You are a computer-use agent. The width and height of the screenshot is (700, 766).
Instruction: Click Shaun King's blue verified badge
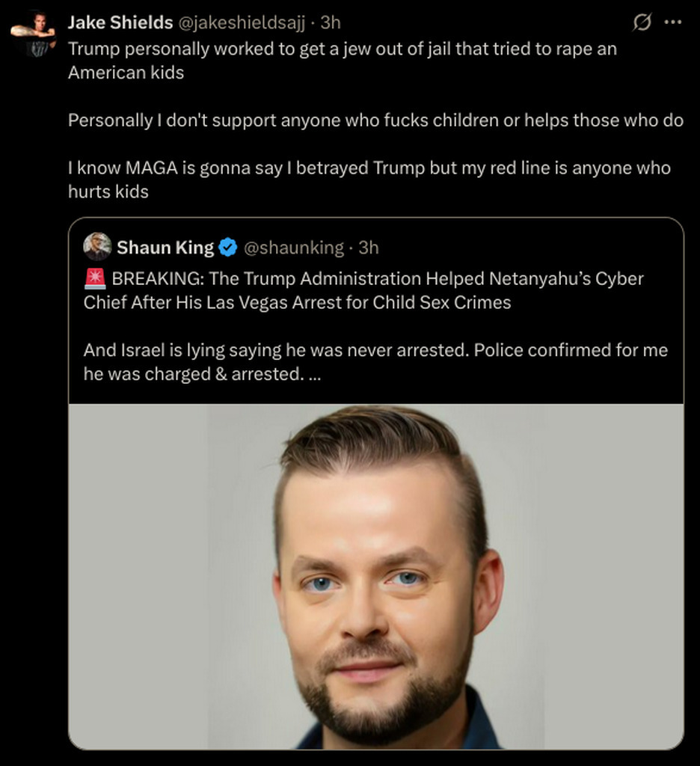[x=227, y=248]
